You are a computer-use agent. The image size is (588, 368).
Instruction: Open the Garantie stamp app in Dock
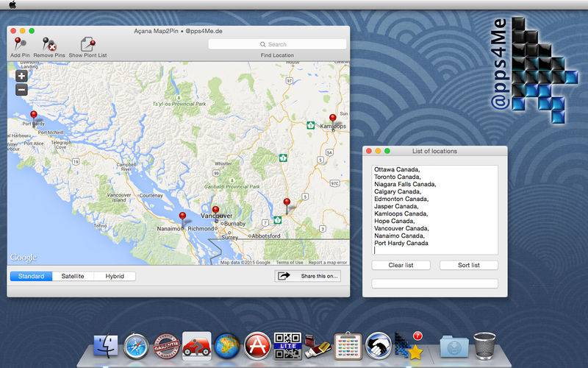click(x=167, y=346)
